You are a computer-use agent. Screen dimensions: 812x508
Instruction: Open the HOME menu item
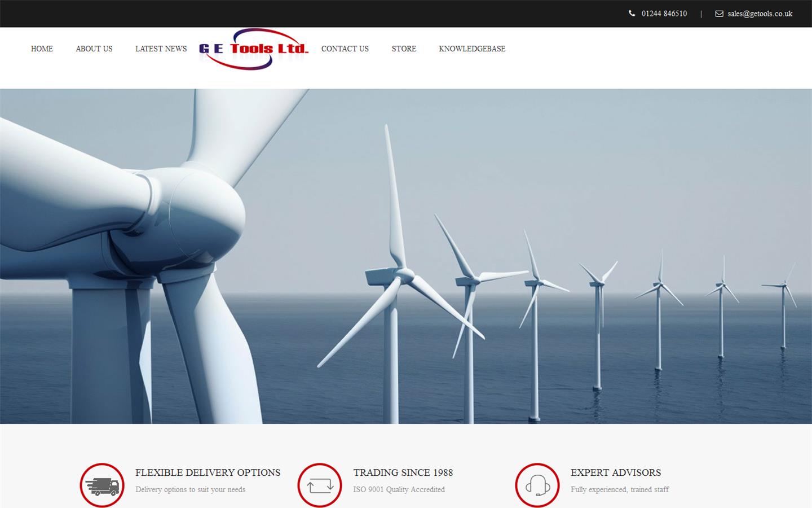(x=42, y=49)
